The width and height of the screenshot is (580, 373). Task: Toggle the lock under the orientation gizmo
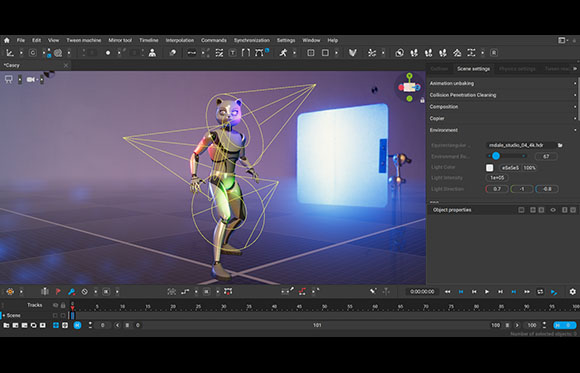click(422, 100)
